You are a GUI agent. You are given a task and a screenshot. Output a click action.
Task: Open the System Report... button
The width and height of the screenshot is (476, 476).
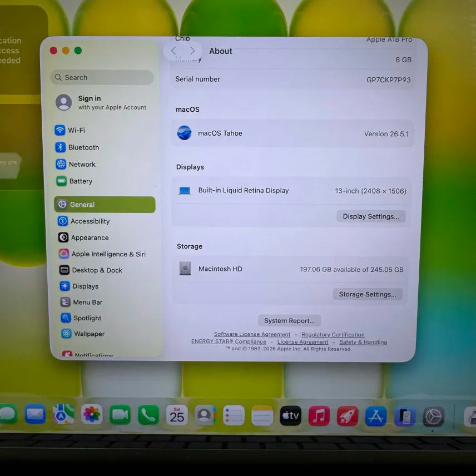click(289, 320)
